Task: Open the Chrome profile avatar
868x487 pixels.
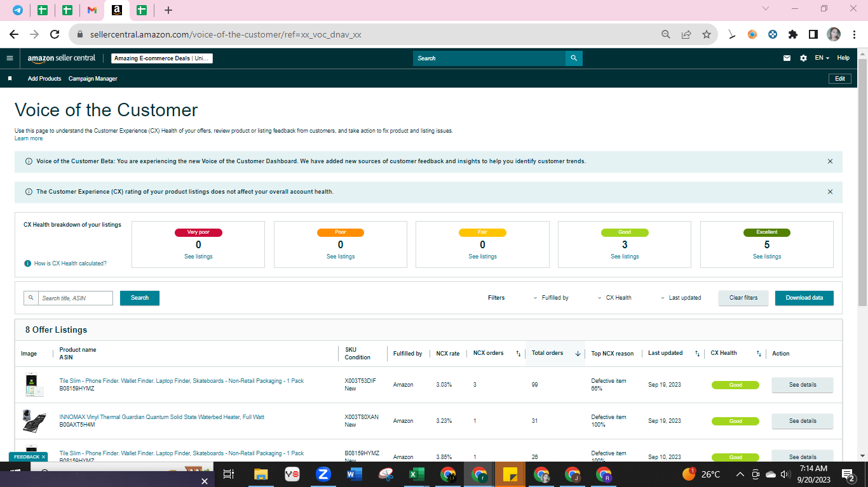Action: [834, 34]
